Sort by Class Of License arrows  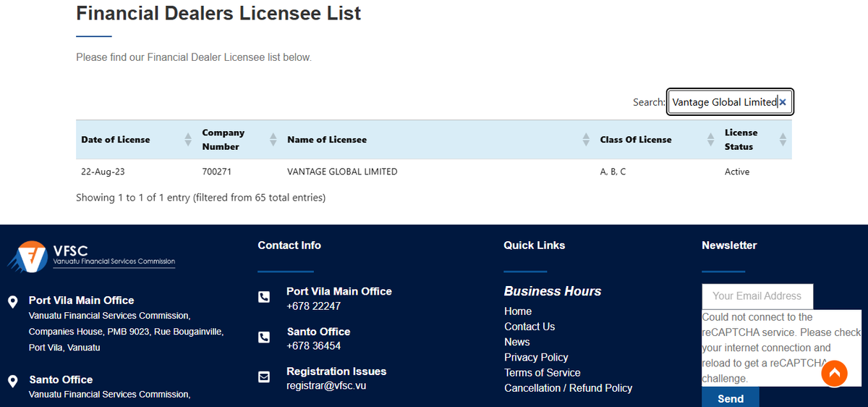pyautogui.click(x=711, y=140)
